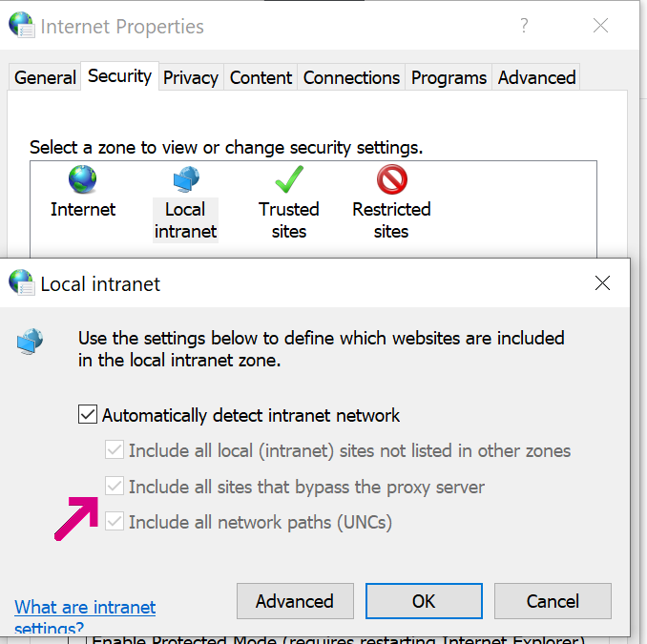Click the intranet network computer icon beside description
This screenshot has width=647, height=644.
pos(31,341)
